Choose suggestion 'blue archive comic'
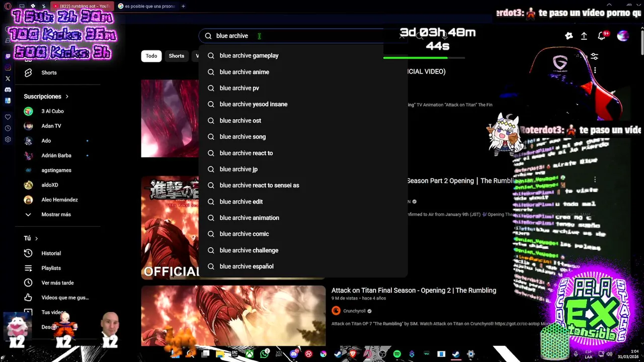 pos(303,234)
